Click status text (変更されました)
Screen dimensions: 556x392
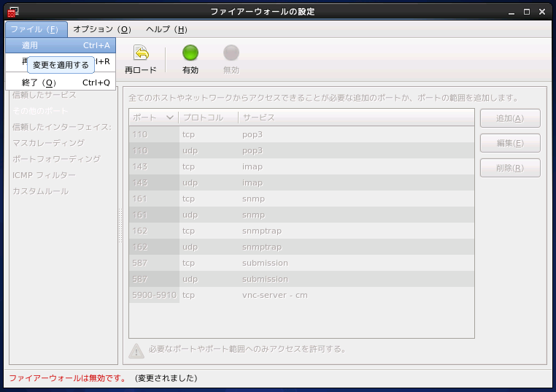point(166,378)
